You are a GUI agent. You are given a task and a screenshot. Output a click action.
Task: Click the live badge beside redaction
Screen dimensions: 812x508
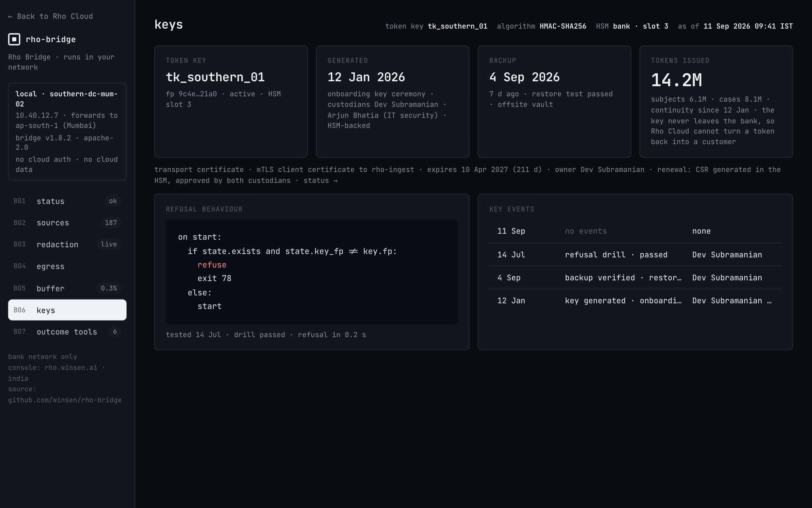click(109, 244)
